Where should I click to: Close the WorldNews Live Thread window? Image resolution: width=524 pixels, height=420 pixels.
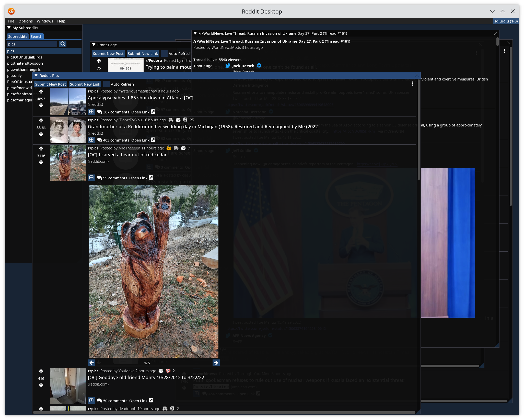(496, 33)
